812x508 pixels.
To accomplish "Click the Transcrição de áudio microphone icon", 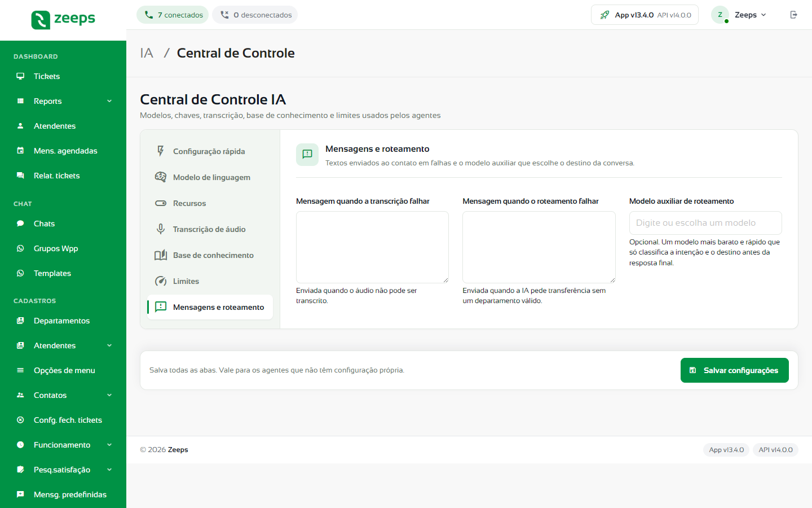I will coord(161,229).
